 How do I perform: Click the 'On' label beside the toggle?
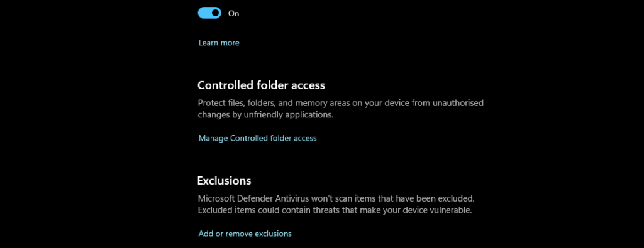coord(234,14)
